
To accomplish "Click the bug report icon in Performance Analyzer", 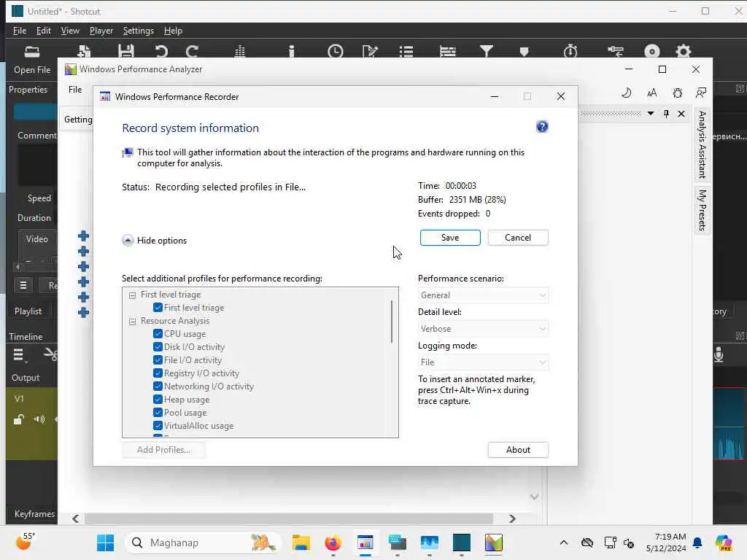I will (x=678, y=93).
